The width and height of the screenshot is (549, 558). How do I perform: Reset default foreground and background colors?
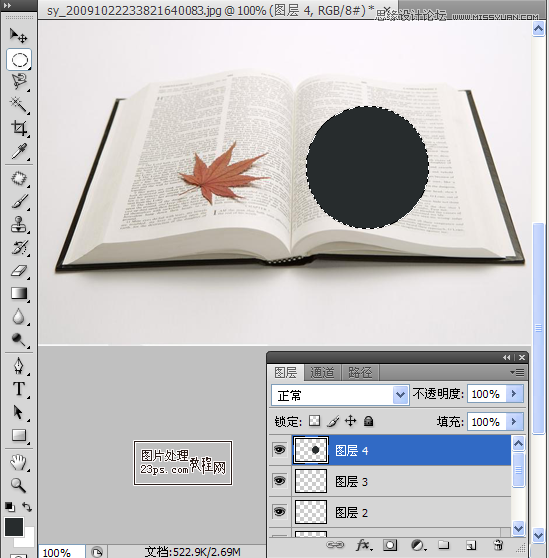[10, 506]
